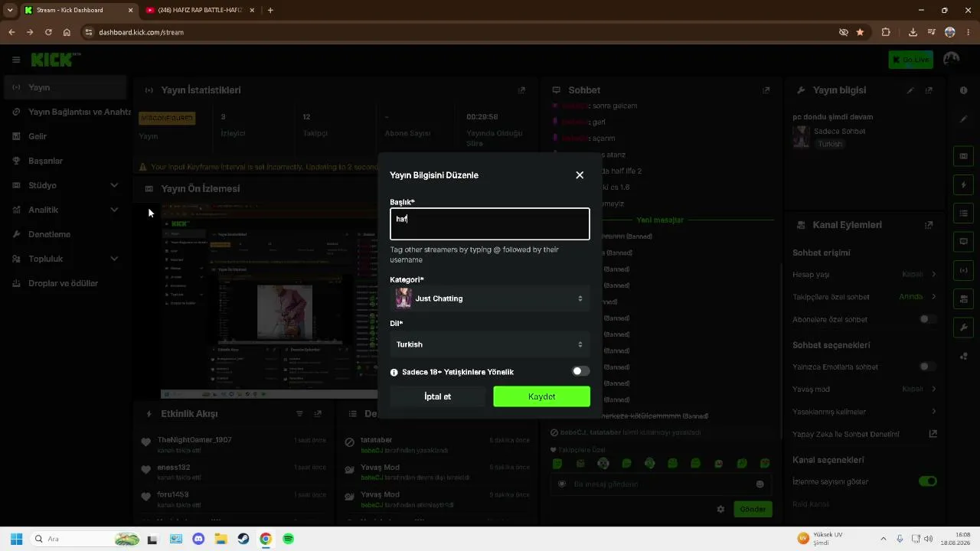Click the Yayın Ön İzlemesi stream preview
The width and height of the screenshot is (980, 551).
(268, 301)
